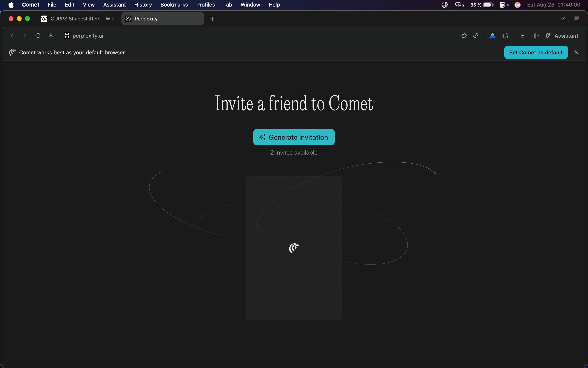Open the Assistant sidebar button

pos(562,36)
